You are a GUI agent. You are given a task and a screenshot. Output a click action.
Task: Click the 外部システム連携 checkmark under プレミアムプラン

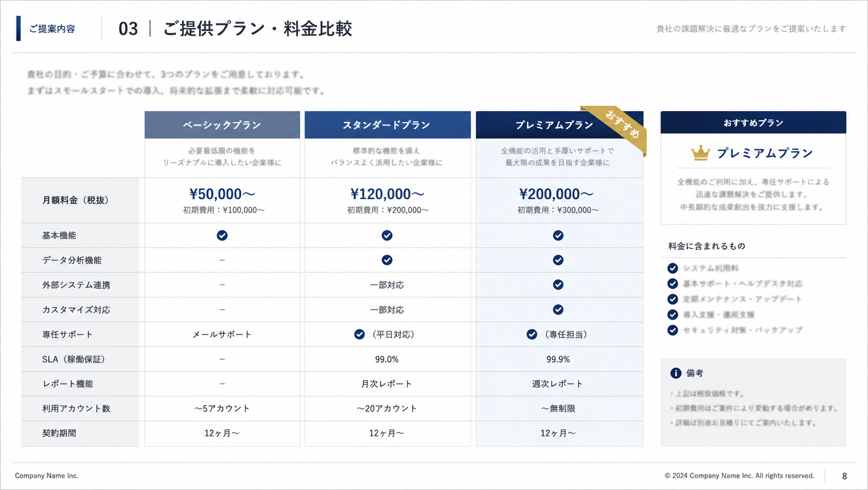(x=558, y=285)
